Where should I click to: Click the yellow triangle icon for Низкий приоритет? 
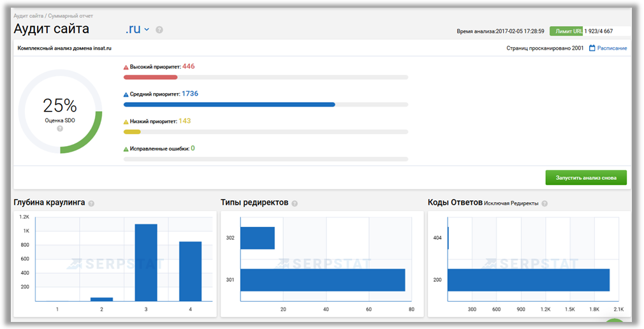(x=126, y=122)
